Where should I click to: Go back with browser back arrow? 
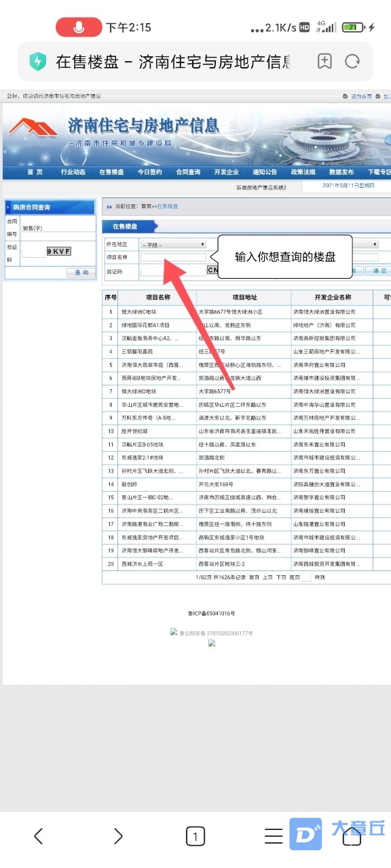(39, 836)
